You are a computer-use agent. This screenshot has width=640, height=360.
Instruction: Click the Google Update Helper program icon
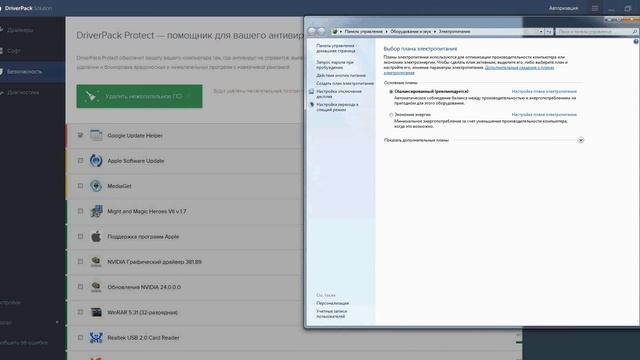coord(96,135)
